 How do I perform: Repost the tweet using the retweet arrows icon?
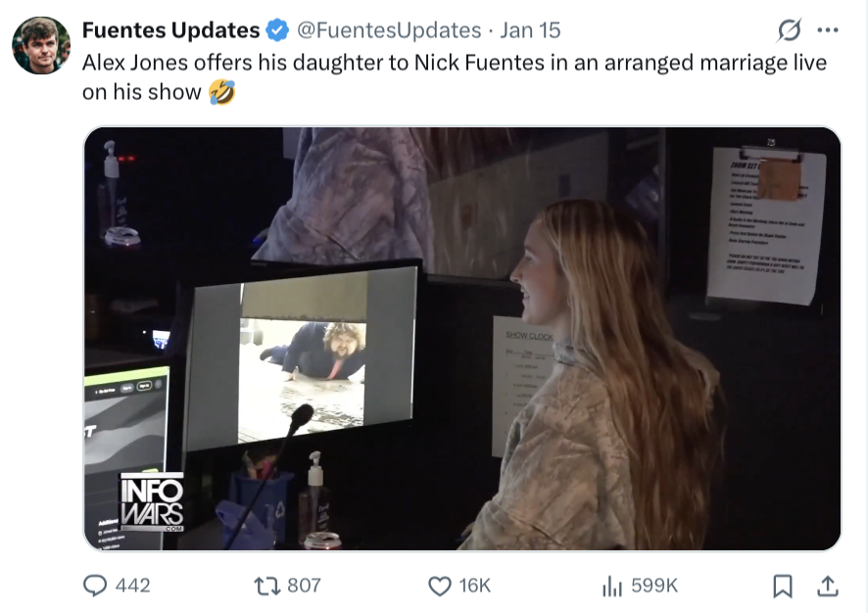point(266,586)
